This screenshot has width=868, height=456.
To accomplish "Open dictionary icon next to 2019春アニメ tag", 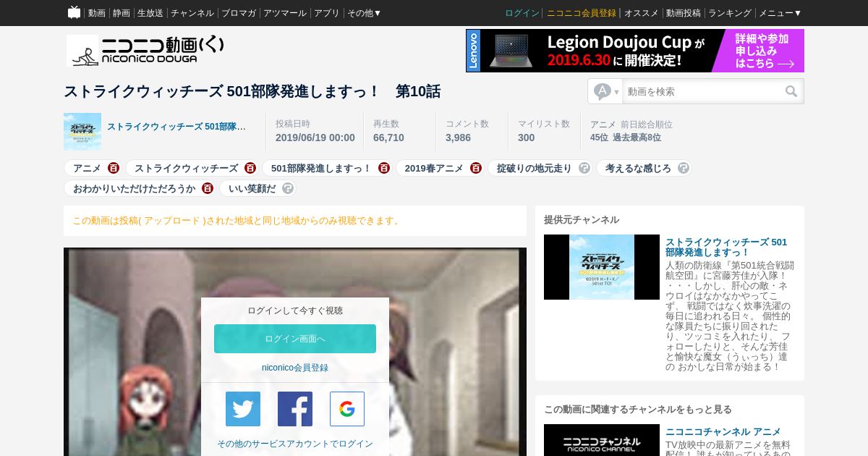I will pos(476,168).
